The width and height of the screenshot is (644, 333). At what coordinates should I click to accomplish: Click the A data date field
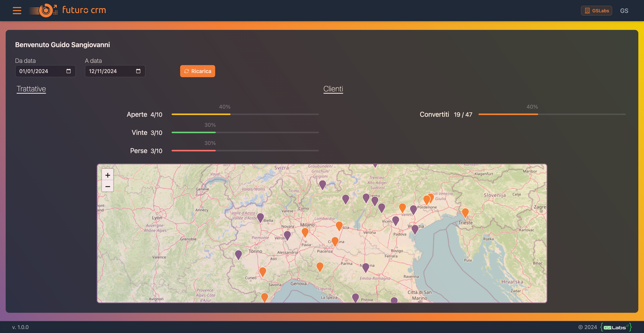(x=115, y=71)
